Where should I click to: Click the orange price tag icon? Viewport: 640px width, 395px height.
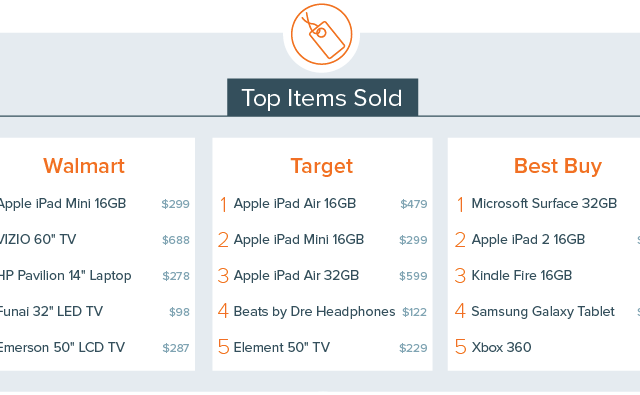pyautogui.click(x=322, y=34)
